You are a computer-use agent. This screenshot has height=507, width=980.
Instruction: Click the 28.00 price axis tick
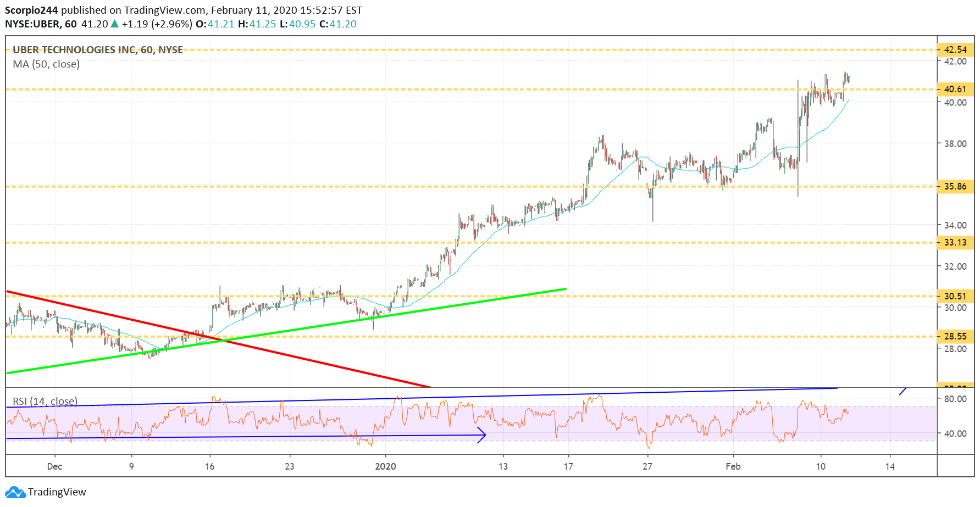[955, 349]
